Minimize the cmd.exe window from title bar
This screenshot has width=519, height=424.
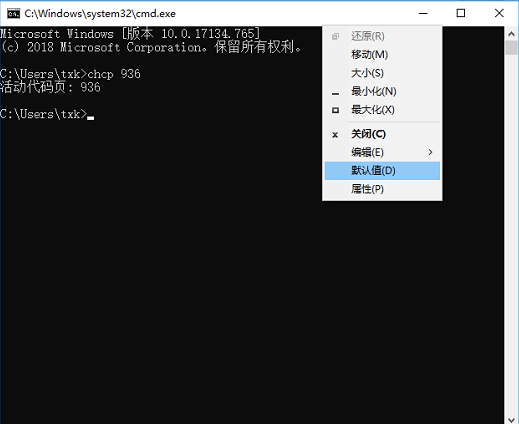[x=423, y=13]
